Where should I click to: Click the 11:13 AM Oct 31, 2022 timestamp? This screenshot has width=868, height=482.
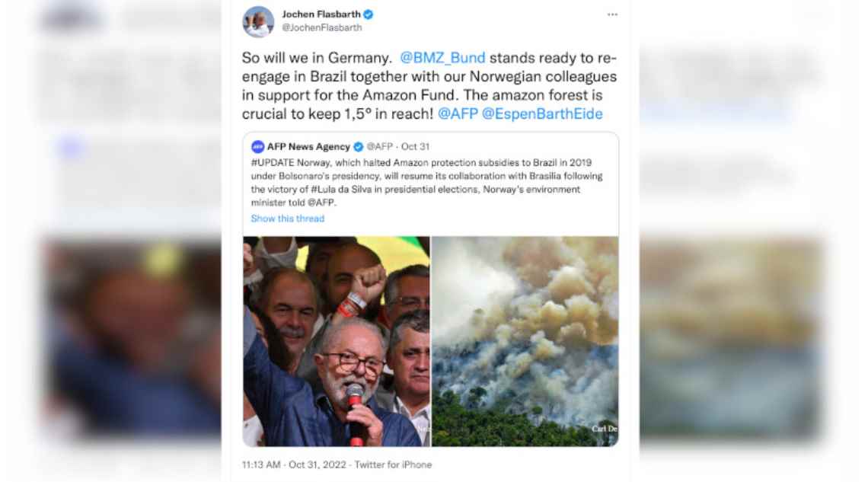(294, 464)
